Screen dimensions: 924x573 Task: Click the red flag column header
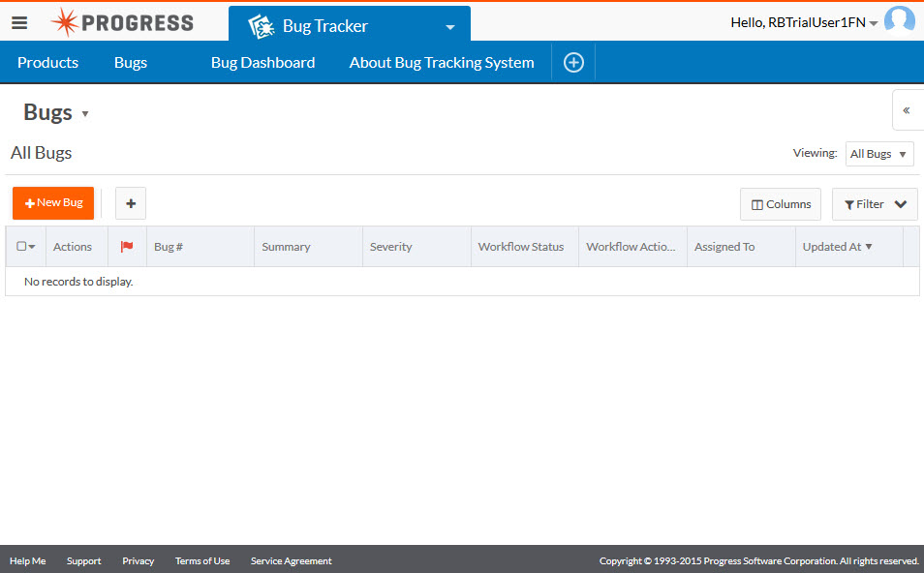coord(127,247)
